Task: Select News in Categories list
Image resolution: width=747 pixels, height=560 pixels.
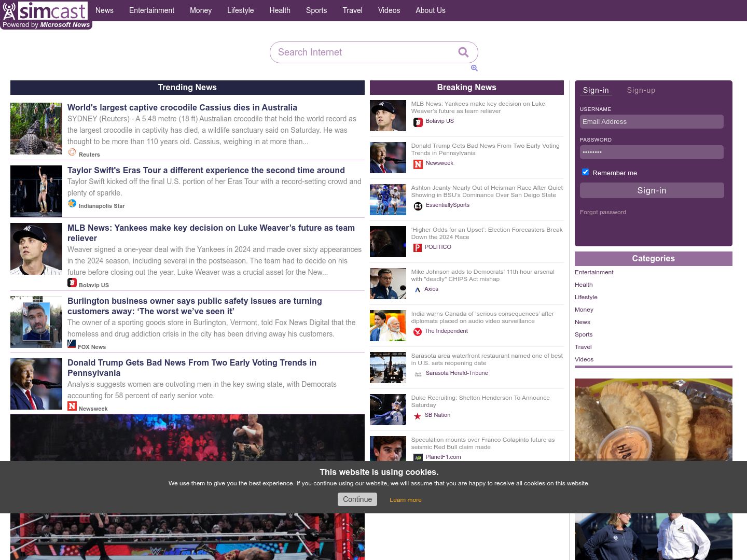Action: point(583,322)
